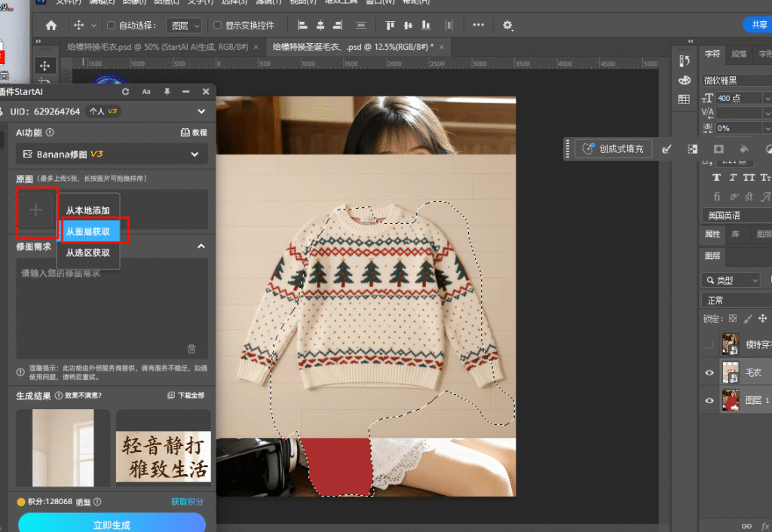The width and height of the screenshot is (772, 532).
Task: Open the Banana修图 AI function dropdown
Action: [112, 154]
